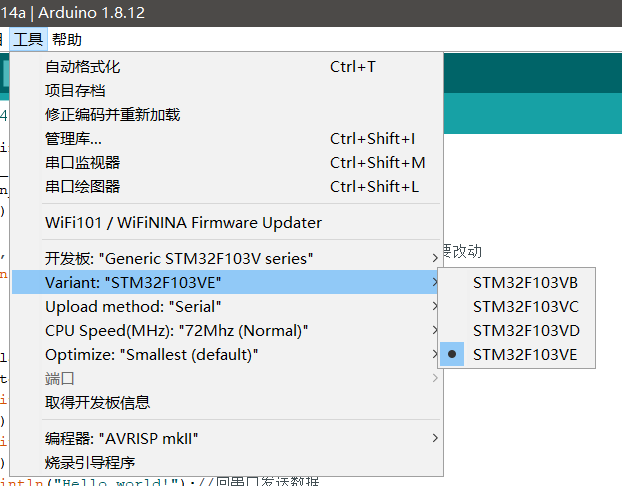Image resolution: width=622 pixels, height=486 pixels.
Task: Click 修正编码并重新加载 entry
Action: [227, 115]
